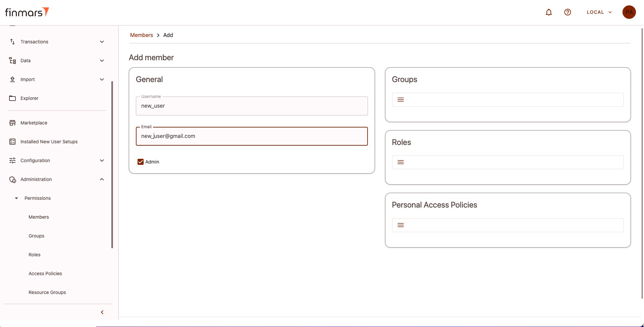644x327 pixels.
Task: Collapse the sidebar with the left chevron
Action: click(102, 312)
